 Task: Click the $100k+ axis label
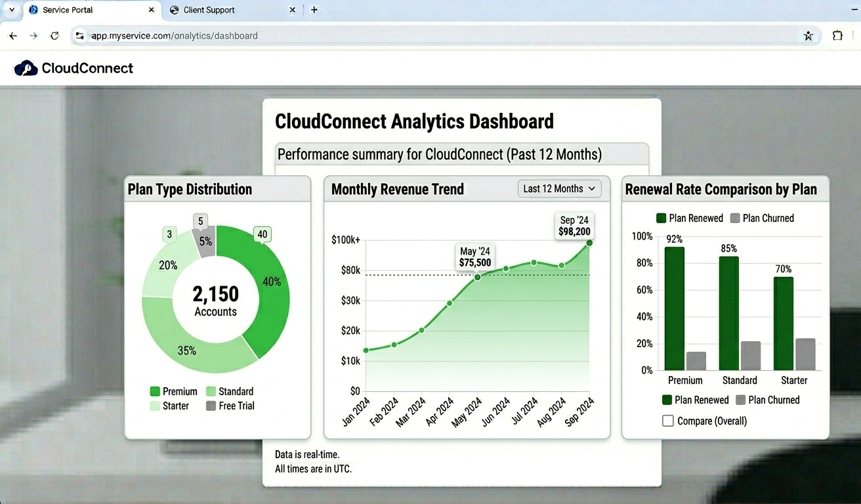point(346,240)
